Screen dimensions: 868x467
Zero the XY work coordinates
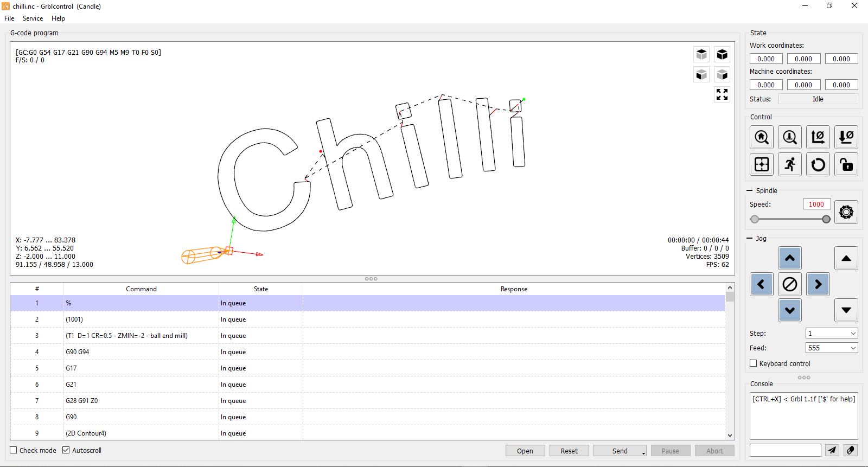click(818, 137)
